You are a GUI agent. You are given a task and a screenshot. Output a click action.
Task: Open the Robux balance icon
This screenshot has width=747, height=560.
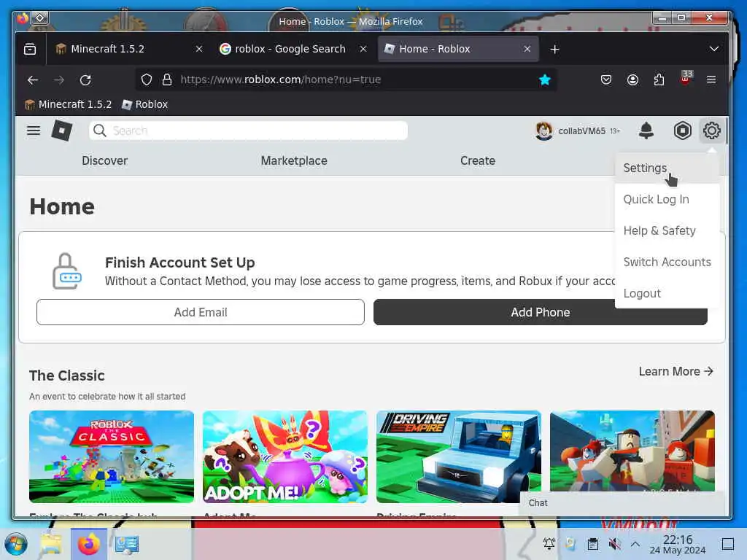682,130
